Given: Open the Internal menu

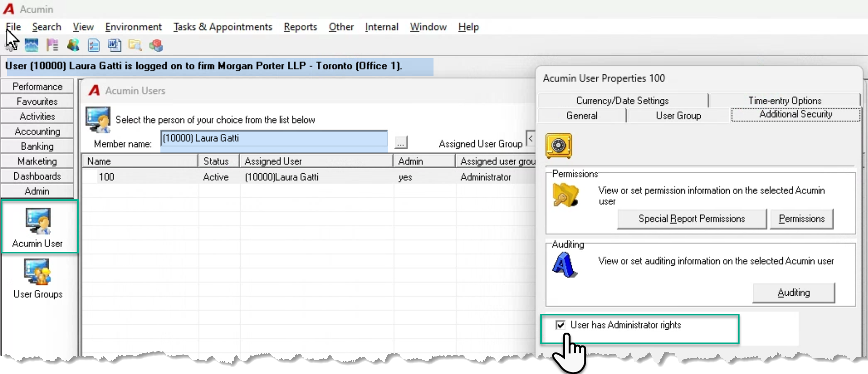Looking at the screenshot, I should (x=381, y=27).
